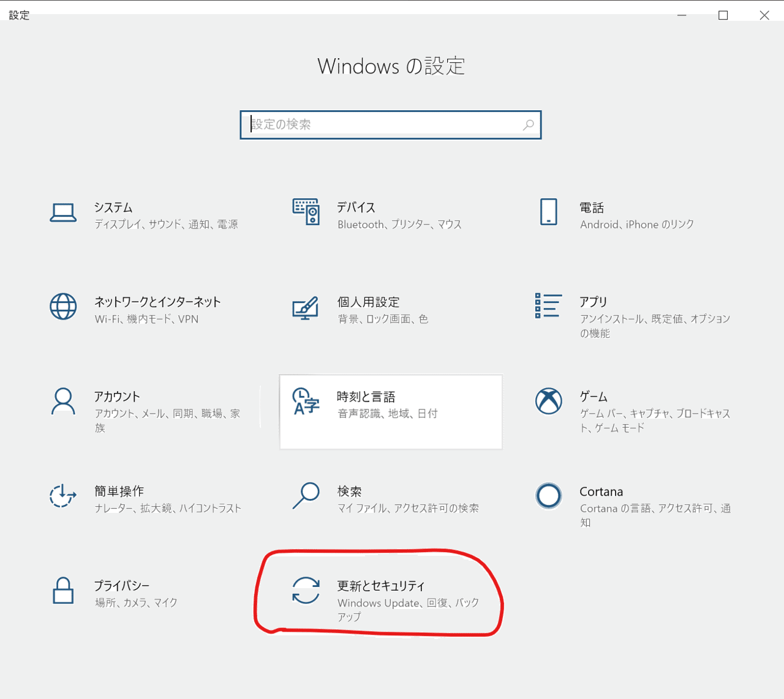The height and width of the screenshot is (699, 784).
Task: Click 'Android、iPhone のリンク' description
Action: click(637, 225)
